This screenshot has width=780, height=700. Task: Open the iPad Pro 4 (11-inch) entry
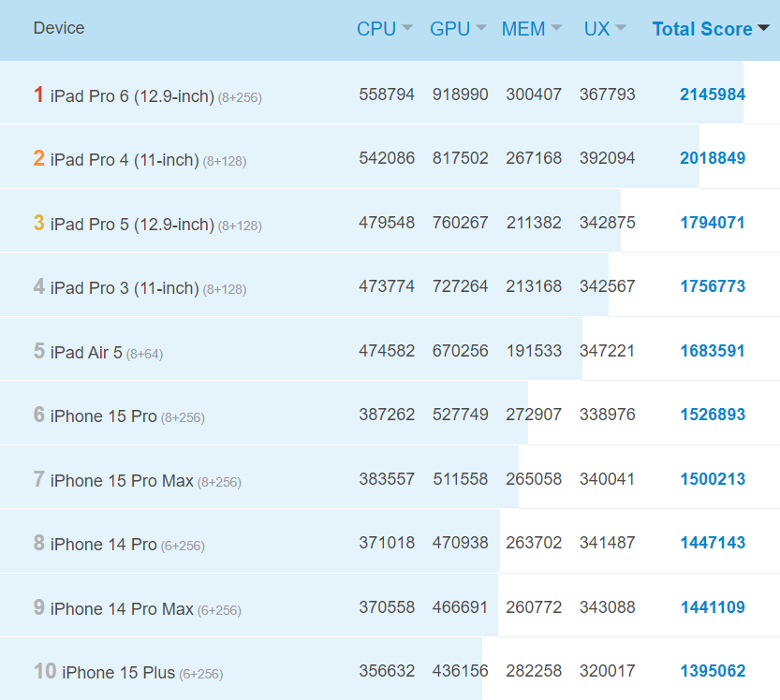[x=125, y=160]
